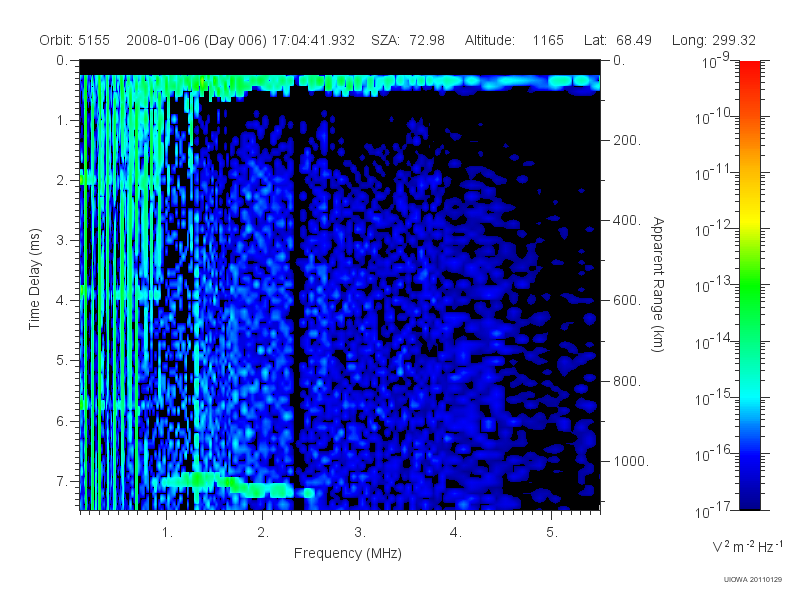Click the color bar units 'V² m⁻² Hz⁻¹'
This screenshot has width=800, height=600.
pos(747,546)
